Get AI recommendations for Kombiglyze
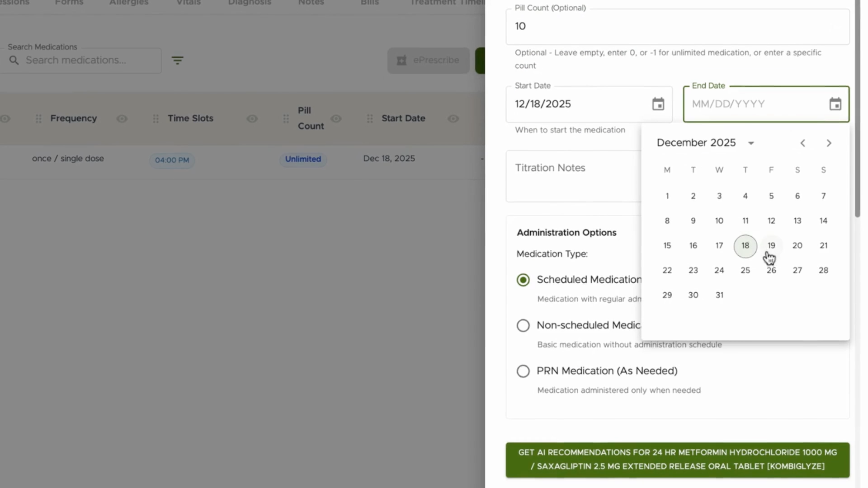 click(x=678, y=460)
